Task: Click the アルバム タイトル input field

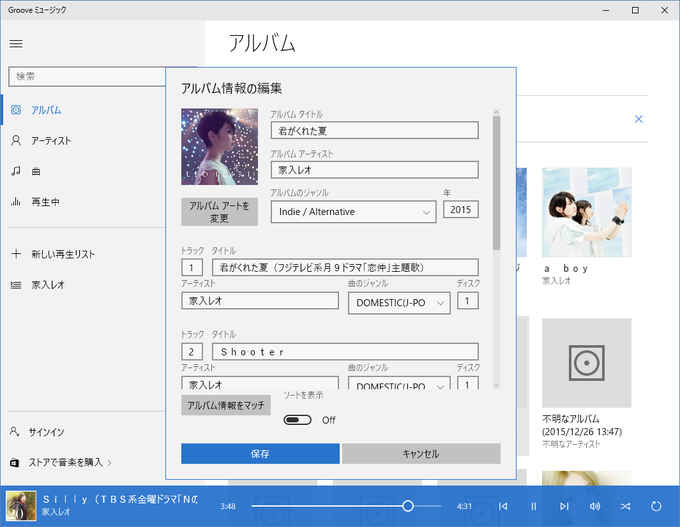Action: point(375,130)
